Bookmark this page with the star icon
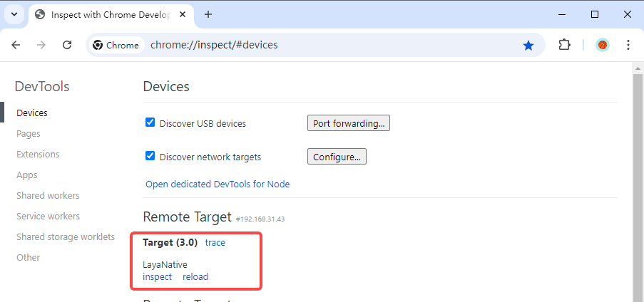The height and width of the screenshot is (302, 644). click(x=528, y=45)
